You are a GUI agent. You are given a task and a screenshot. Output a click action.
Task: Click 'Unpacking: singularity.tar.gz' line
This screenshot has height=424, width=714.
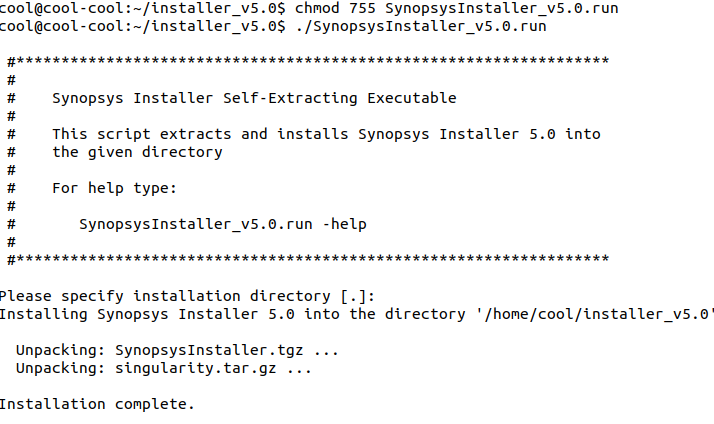(164, 369)
